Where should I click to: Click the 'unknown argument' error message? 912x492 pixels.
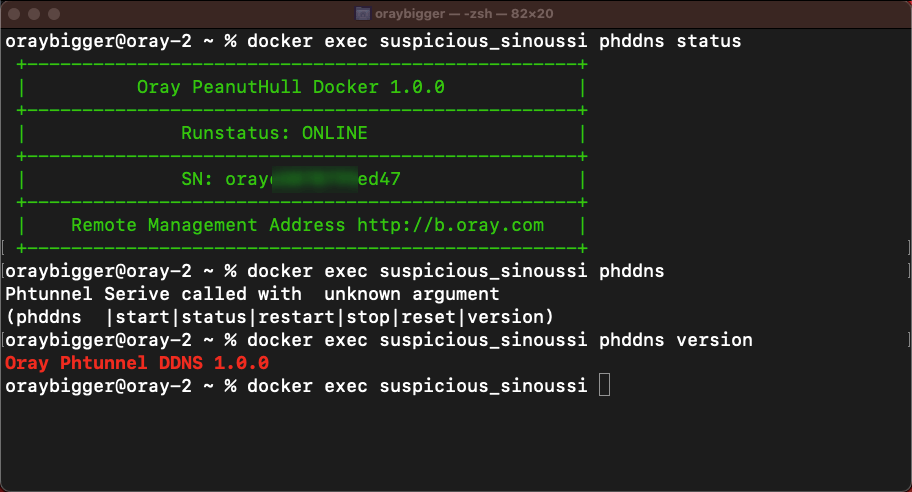[x=411, y=294]
